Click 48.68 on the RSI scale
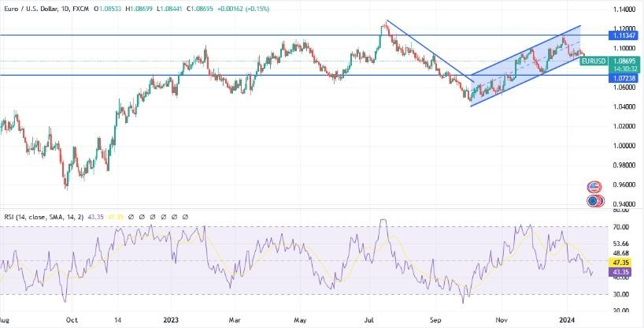 pos(620,252)
